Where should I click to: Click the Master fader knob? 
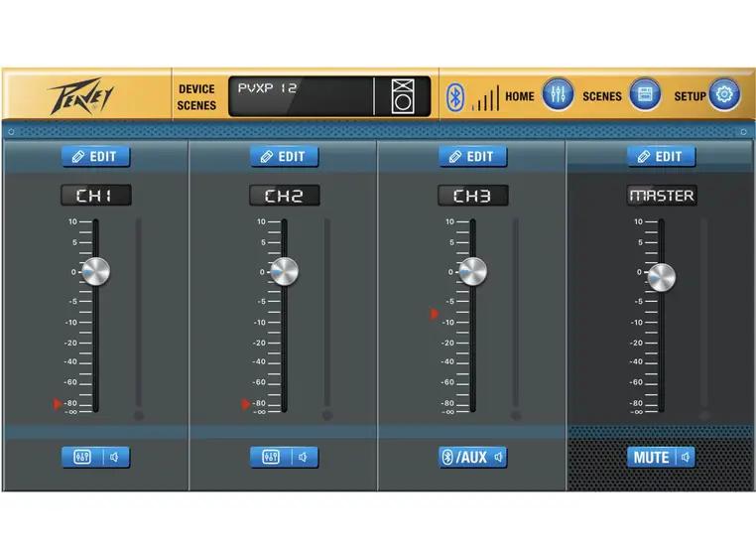[x=661, y=277]
